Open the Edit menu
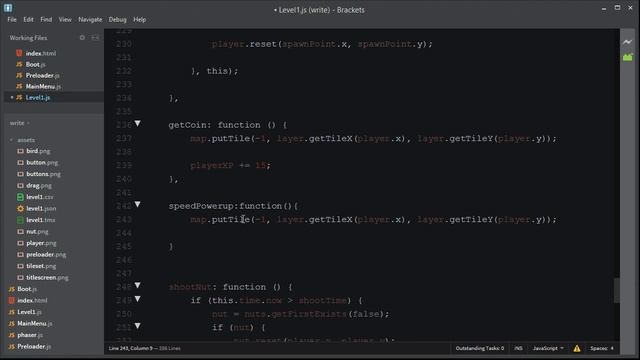Image resolution: width=640 pixels, height=360 pixels. [x=28, y=19]
